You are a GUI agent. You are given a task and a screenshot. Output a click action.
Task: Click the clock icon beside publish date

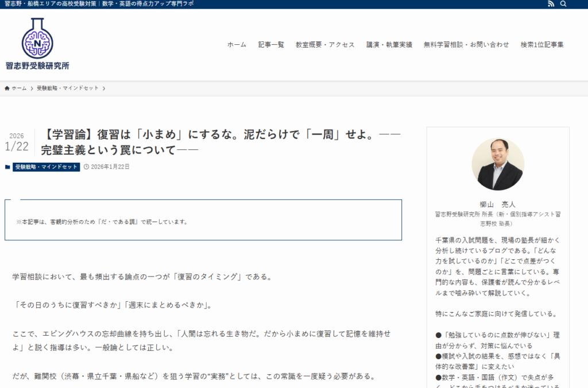86,167
